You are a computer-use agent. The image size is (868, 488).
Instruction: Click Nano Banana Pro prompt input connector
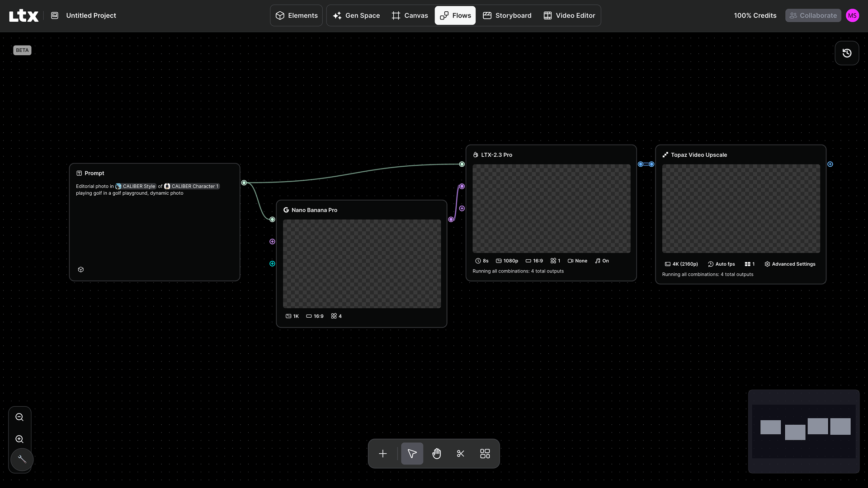click(x=272, y=220)
